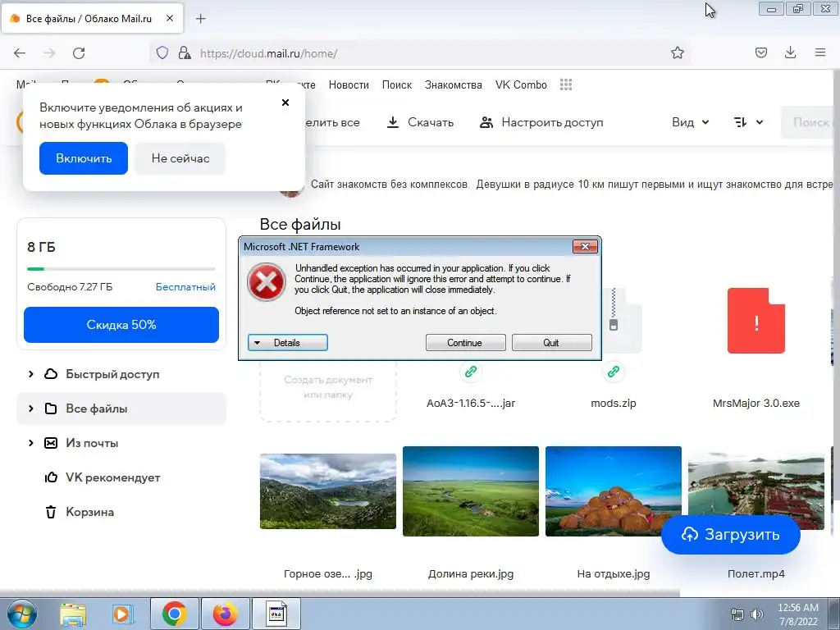Click the link icon under mods.zip
Image resolution: width=840 pixels, height=630 pixels.
tap(614, 372)
